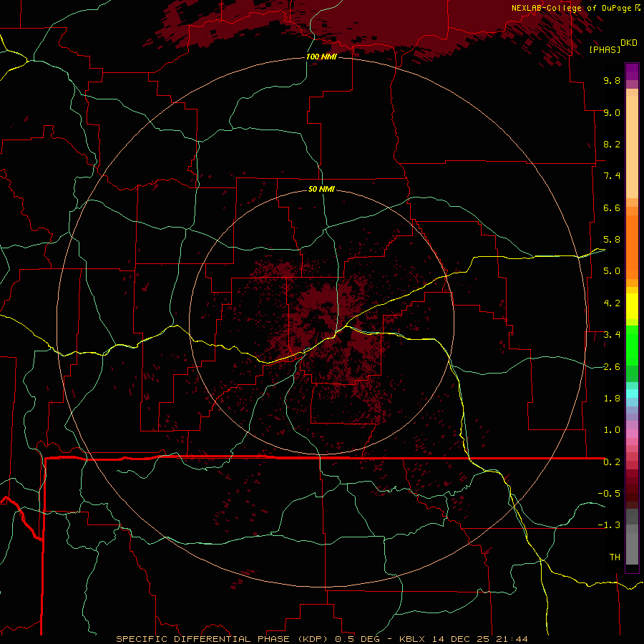Click the 0.2 legend value

point(612,462)
